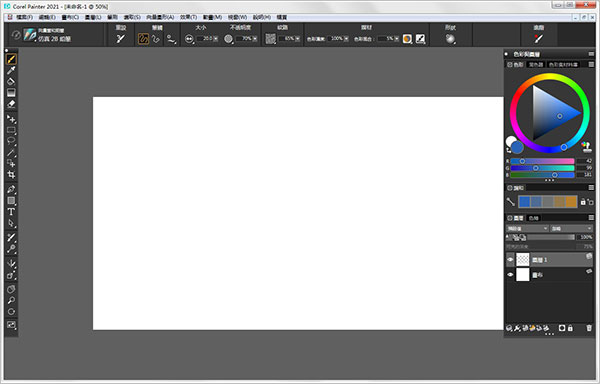
Task: Click the R slider in color panel
Action: 542,161
